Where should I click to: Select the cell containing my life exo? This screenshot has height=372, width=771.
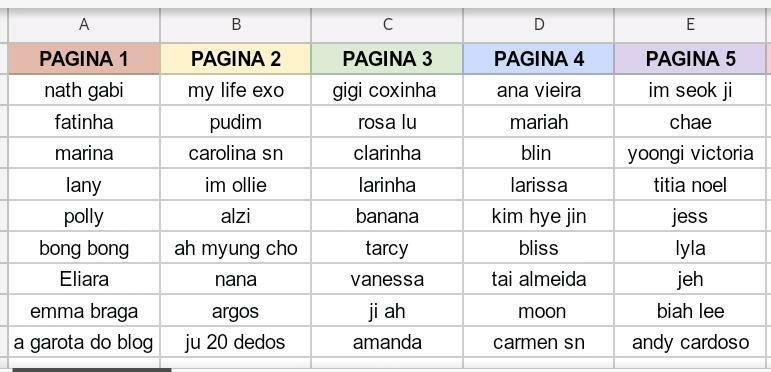point(236,90)
